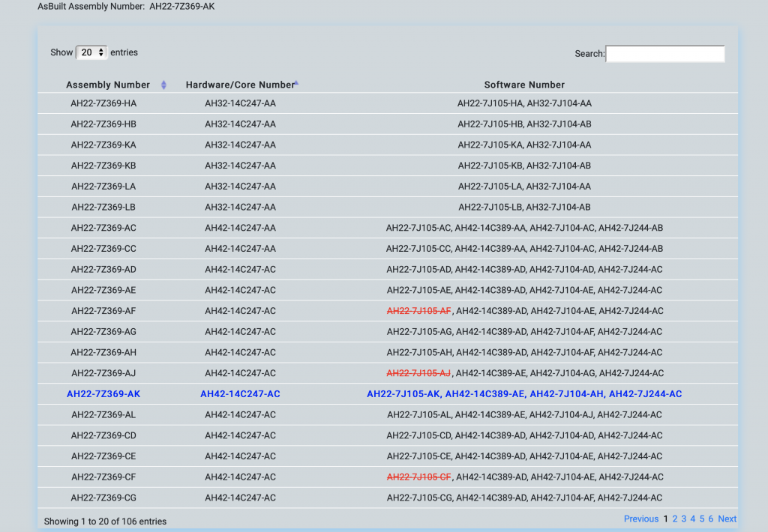Go to page 5 of results

[702, 519]
